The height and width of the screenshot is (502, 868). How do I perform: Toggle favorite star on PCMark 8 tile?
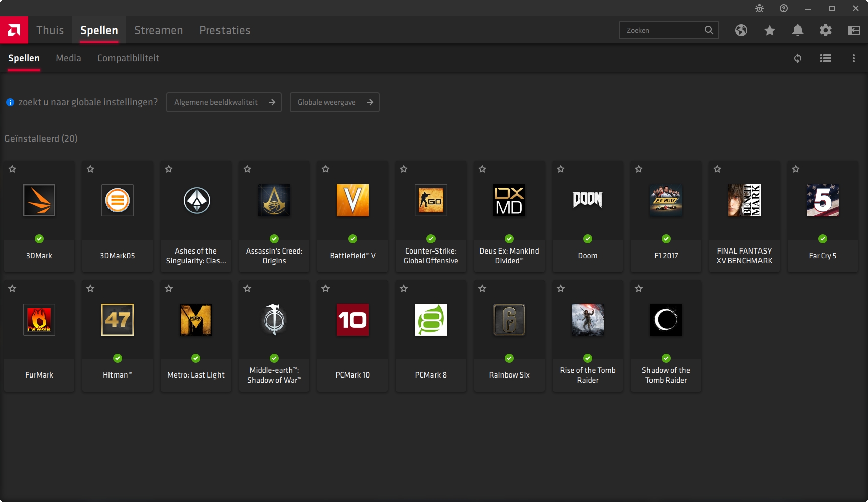point(404,289)
